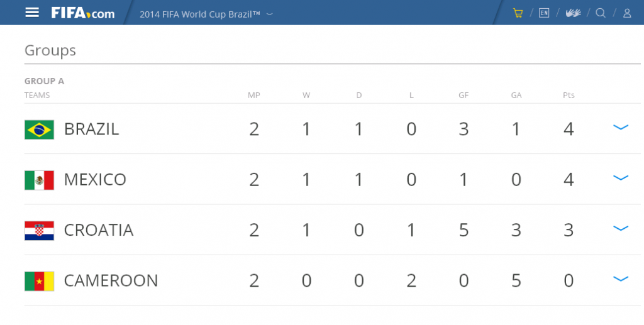Open the hamburger menu icon
Image resolution: width=644 pixels, height=325 pixels.
tap(32, 13)
